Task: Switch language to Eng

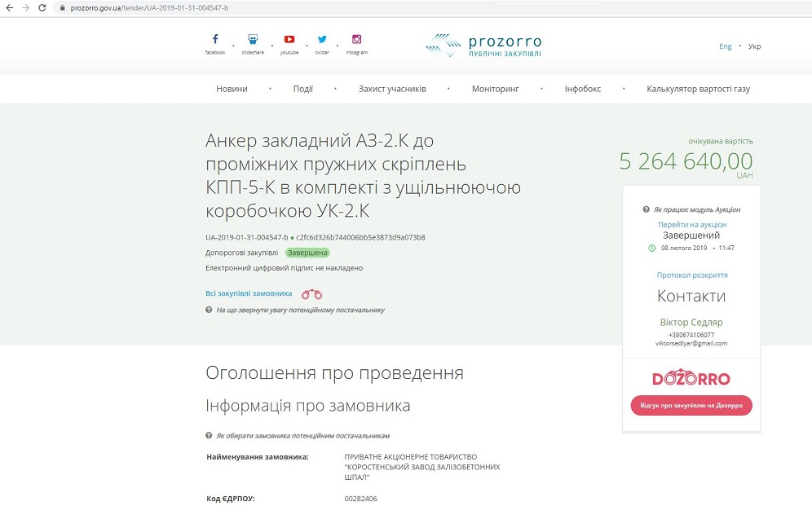Action: point(725,46)
